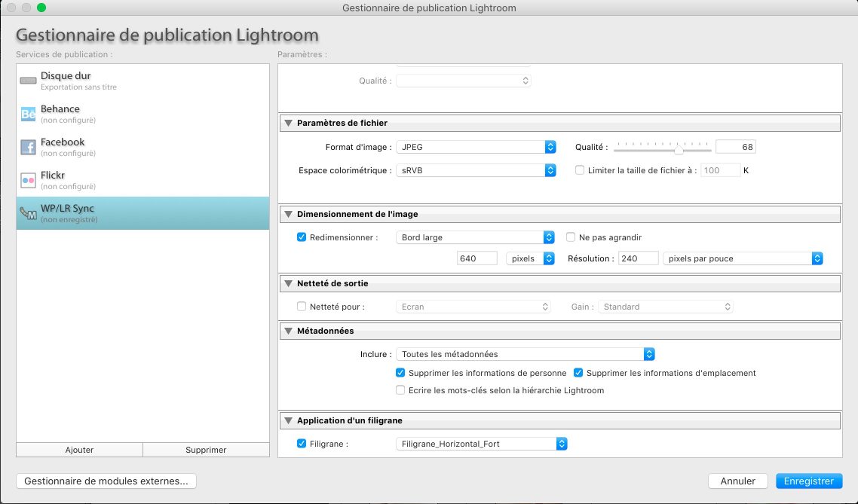Image resolution: width=858 pixels, height=504 pixels.
Task: Uncheck the Redimensionner checkbox
Action: tap(302, 237)
